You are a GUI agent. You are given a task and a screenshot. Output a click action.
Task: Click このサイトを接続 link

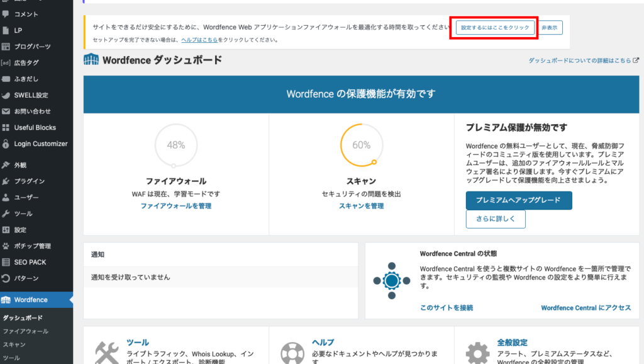click(447, 308)
